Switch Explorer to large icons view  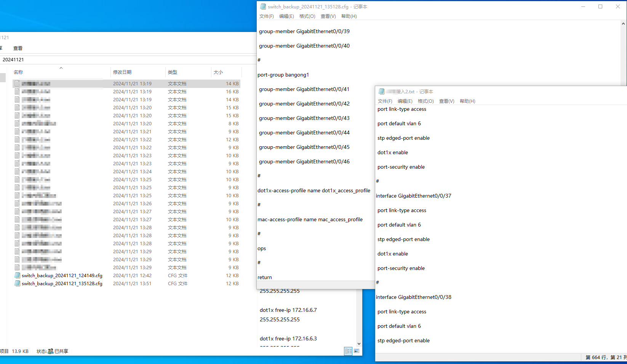coord(357,351)
